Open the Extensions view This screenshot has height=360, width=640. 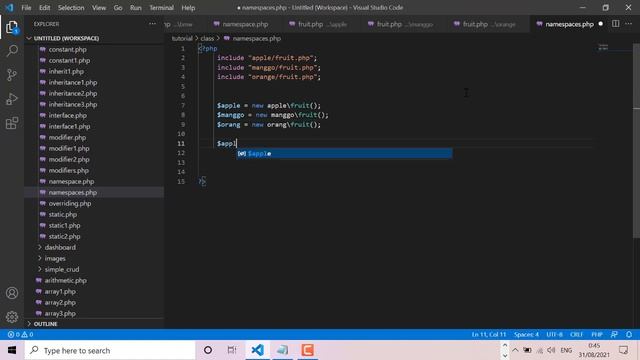tap(12, 123)
